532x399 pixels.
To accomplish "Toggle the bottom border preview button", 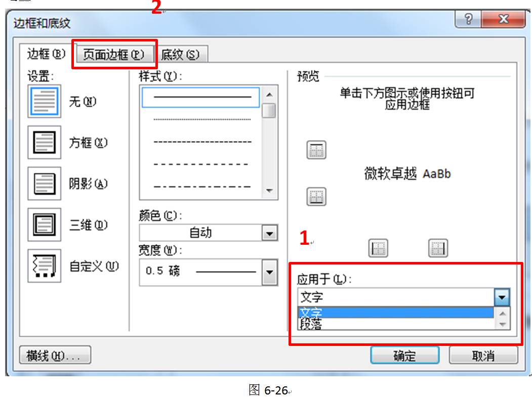I will pyautogui.click(x=316, y=197).
